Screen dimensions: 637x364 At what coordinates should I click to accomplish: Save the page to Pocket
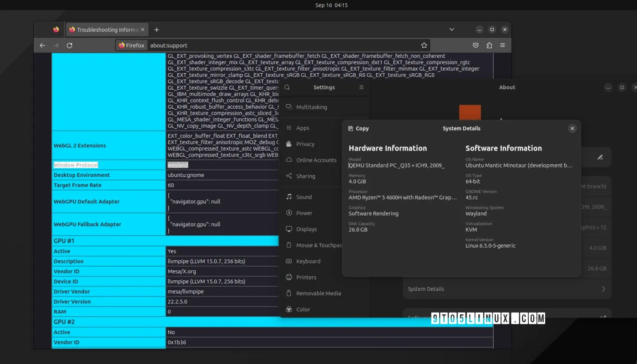(x=475, y=45)
